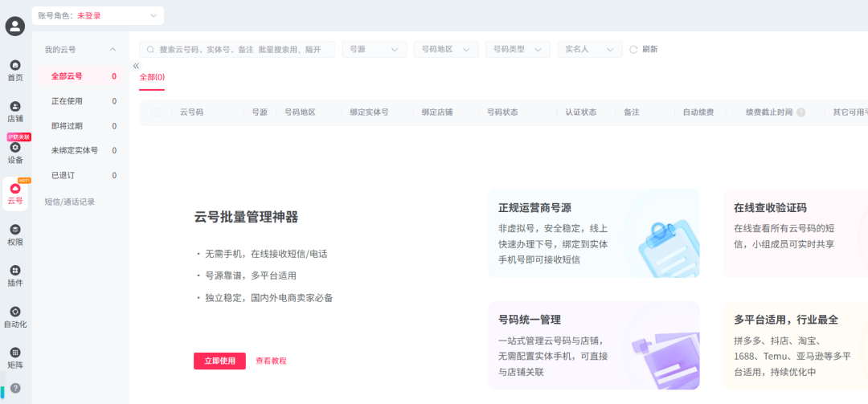Click the 自动续费 column header
Image resolution: width=868 pixels, height=404 pixels.
coord(698,112)
